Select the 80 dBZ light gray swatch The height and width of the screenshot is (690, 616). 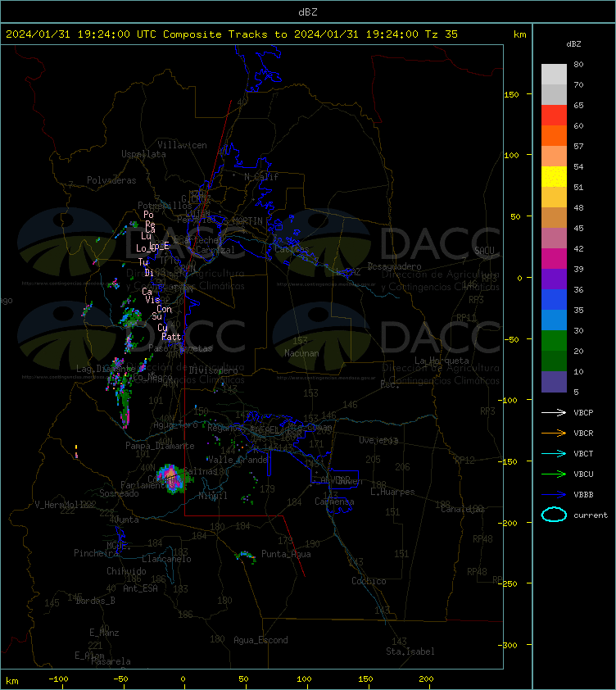coord(554,74)
